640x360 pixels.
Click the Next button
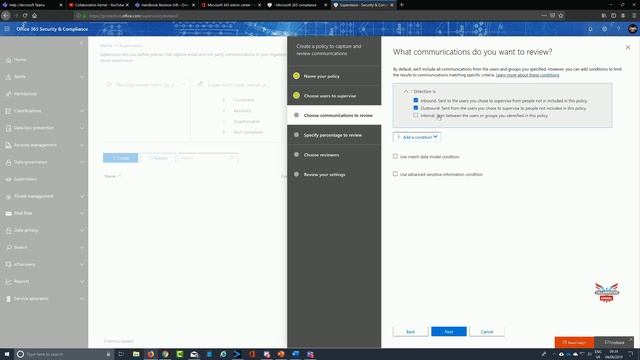tap(449, 331)
